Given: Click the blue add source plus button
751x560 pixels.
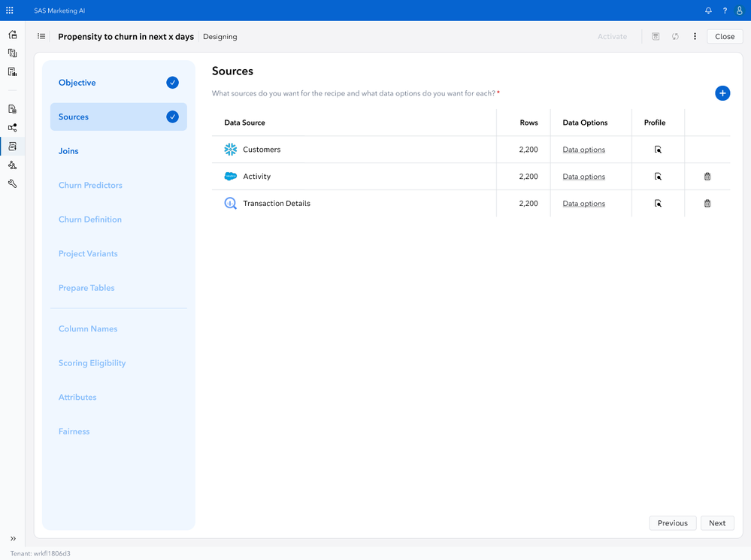Looking at the screenshot, I should 722,93.
